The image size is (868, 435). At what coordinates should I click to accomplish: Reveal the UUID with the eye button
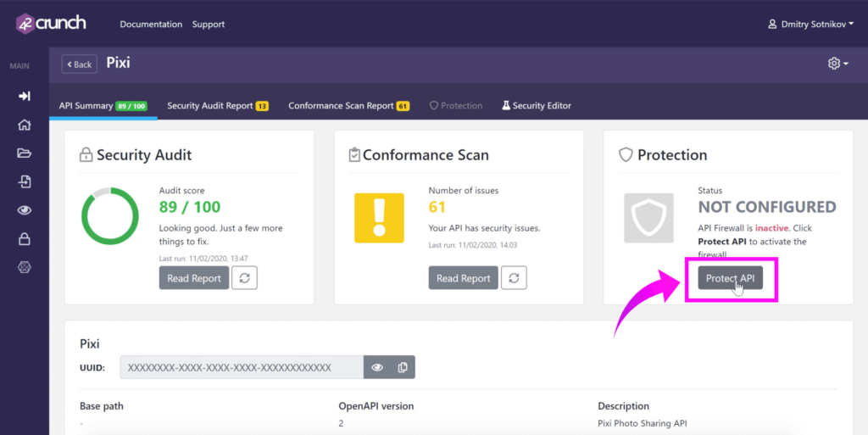click(x=377, y=367)
